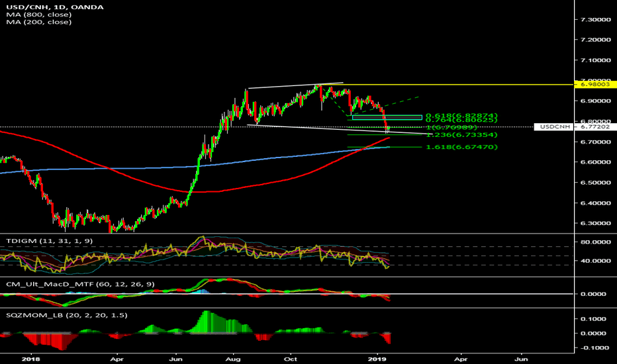Click the 6.60000 price axis label

[596, 162]
